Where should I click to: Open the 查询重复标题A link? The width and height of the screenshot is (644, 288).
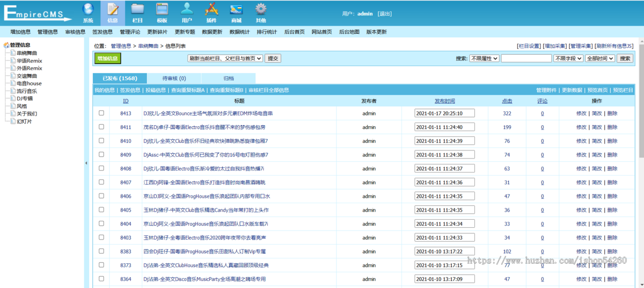pyautogui.click(x=188, y=90)
